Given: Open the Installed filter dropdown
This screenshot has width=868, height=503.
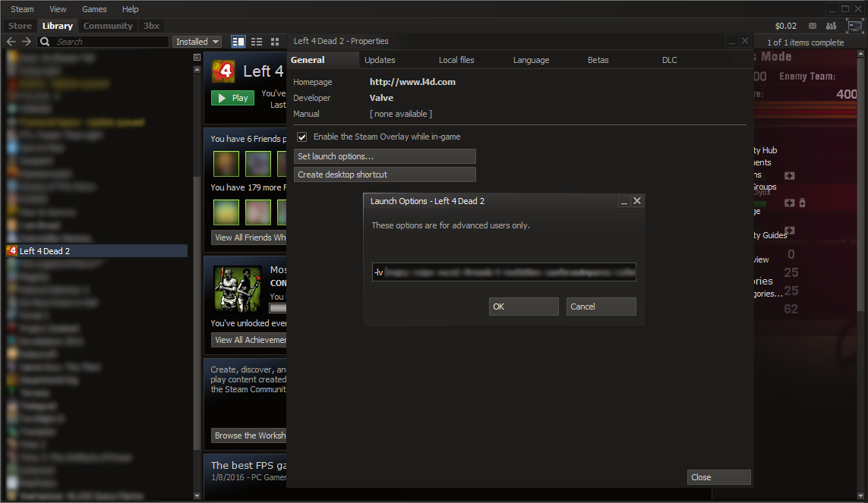Looking at the screenshot, I should [197, 42].
